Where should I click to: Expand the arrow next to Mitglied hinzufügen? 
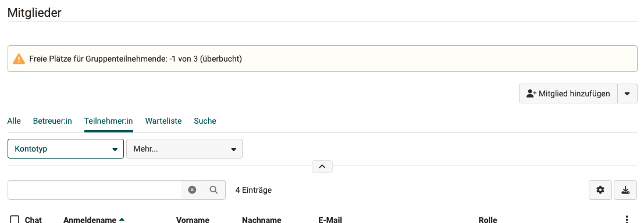(x=627, y=93)
